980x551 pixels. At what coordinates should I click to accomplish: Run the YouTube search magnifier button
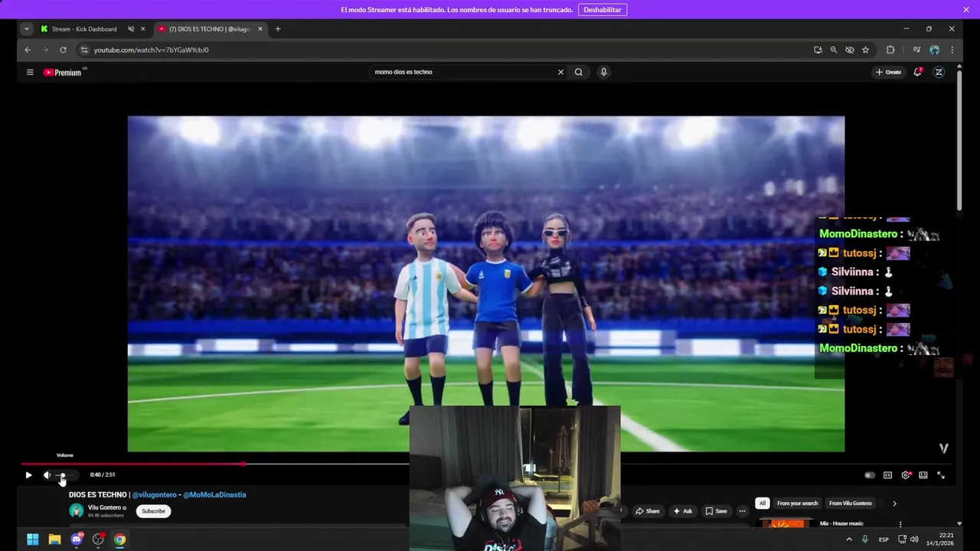tap(579, 72)
